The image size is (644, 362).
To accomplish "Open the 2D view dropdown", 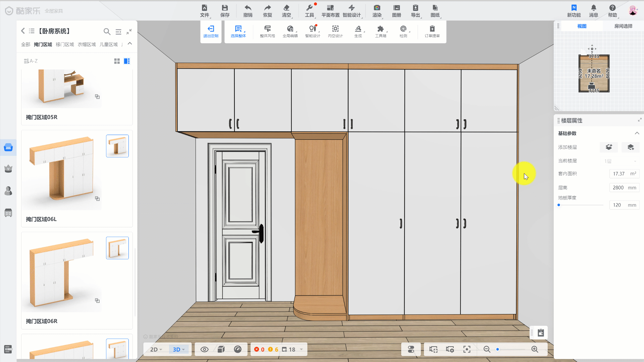I will click(x=156, y=350).
